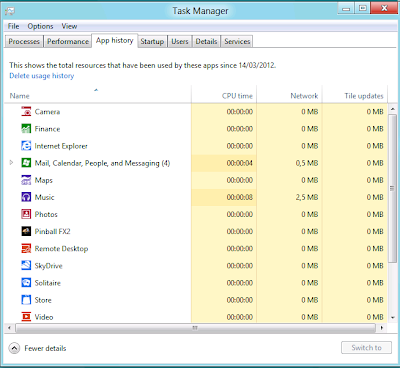Image resolution: width=400 pixels, height=368 pixels.
Task: Open the Options menu
Action: pyautogui.click(x=40, y=26)
